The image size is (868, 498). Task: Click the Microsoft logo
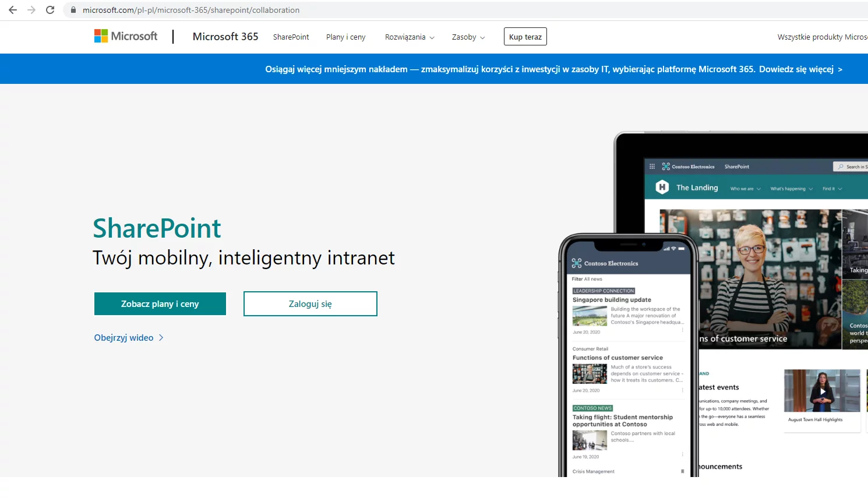[126, 36]
